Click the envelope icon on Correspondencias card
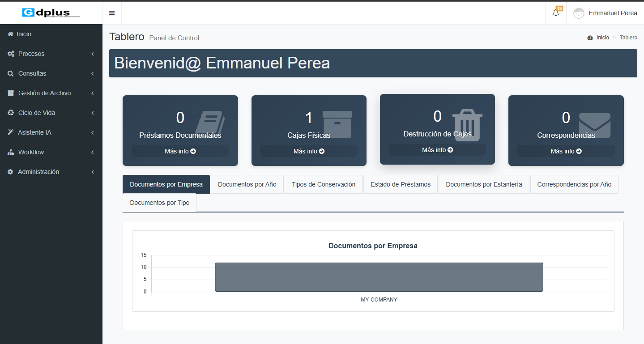Viewport: 644px width, 344px height. 594,125
